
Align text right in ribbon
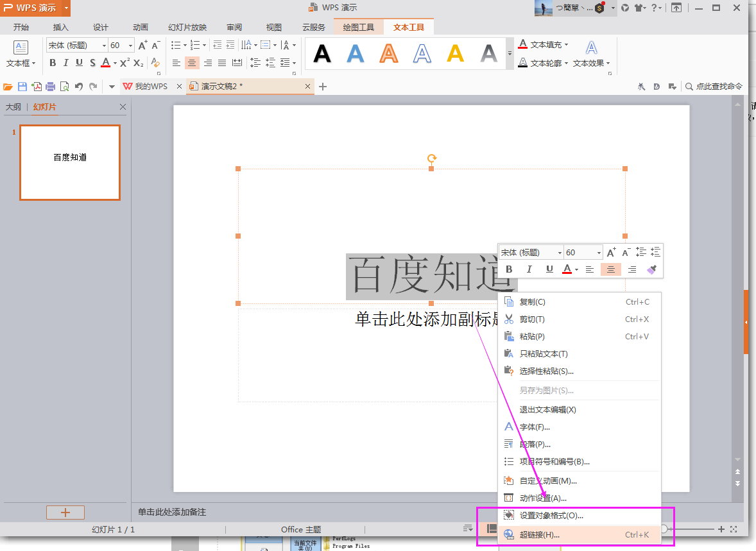[208, 63]
